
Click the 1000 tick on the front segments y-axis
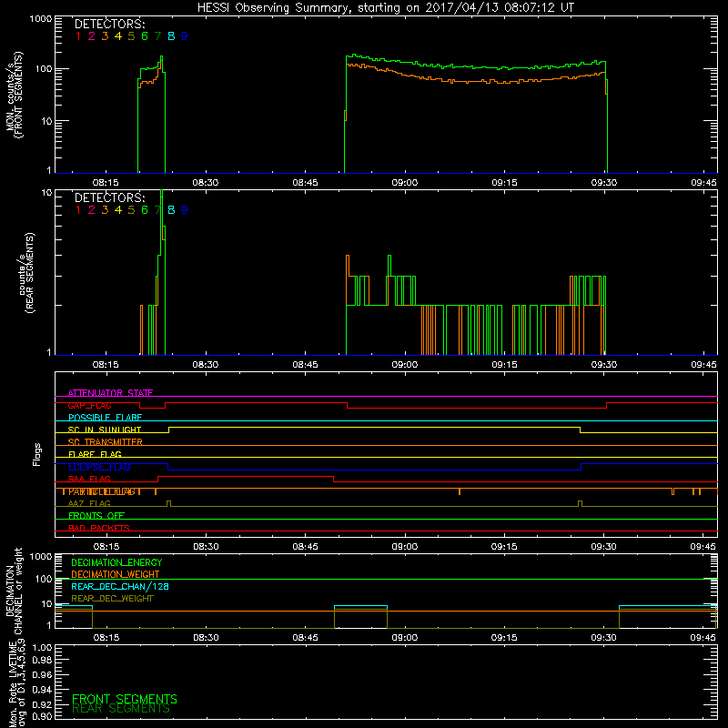(x=41, y=19)
